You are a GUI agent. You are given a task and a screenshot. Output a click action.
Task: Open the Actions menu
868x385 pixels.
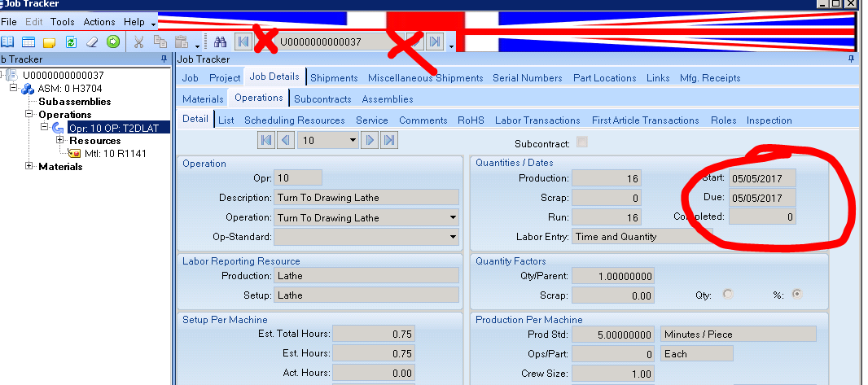click(99, 22)
